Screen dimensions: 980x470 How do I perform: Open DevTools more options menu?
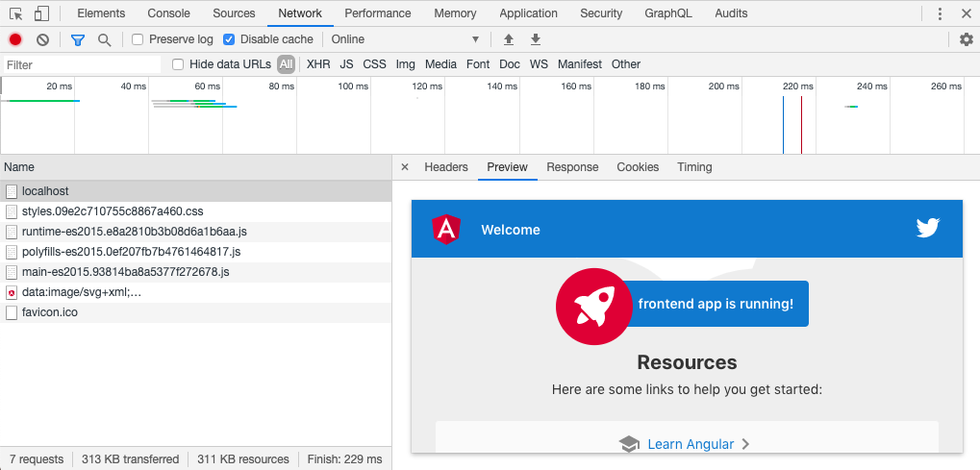click(940, 13)
